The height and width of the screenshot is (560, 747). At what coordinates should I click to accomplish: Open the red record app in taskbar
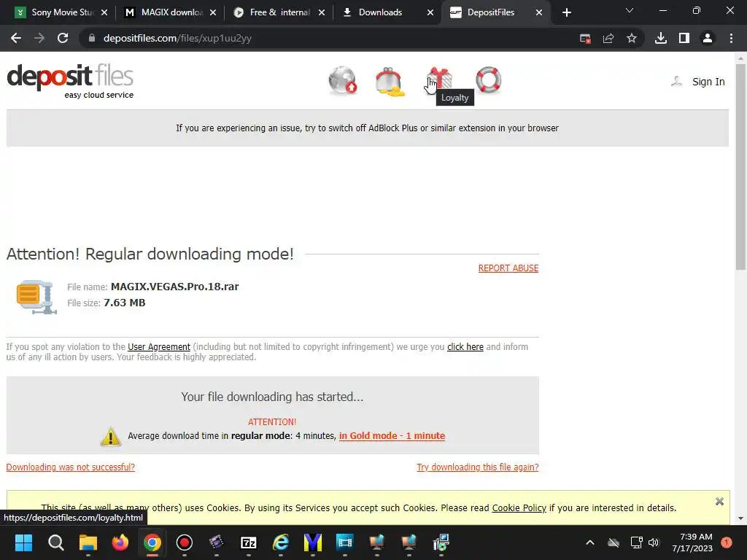coord(185,542)
